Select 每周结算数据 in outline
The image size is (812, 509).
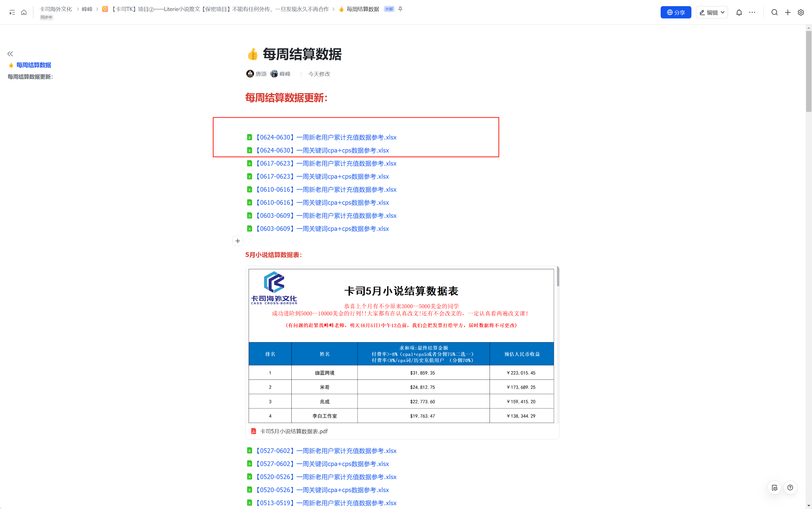[34, 65]
